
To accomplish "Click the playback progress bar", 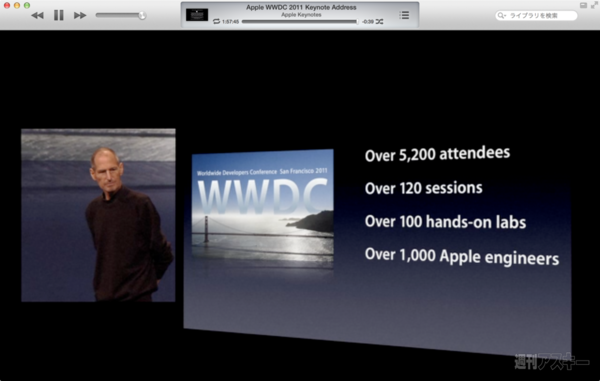I will [x=300, y=21].
